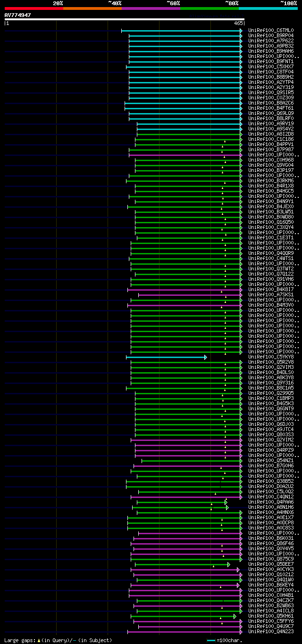
Task: Click the short cyan alignment bar for C5YKY8
Action: click(x=166, y=357)
